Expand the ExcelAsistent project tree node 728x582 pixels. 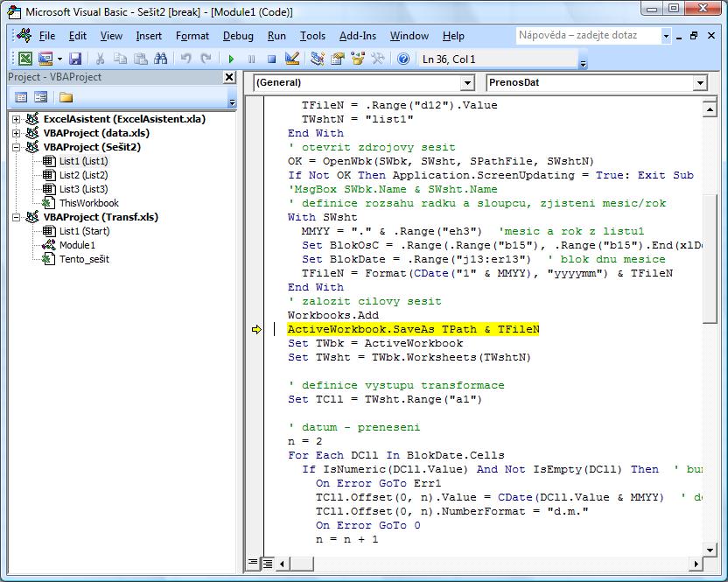pos(17,119)
